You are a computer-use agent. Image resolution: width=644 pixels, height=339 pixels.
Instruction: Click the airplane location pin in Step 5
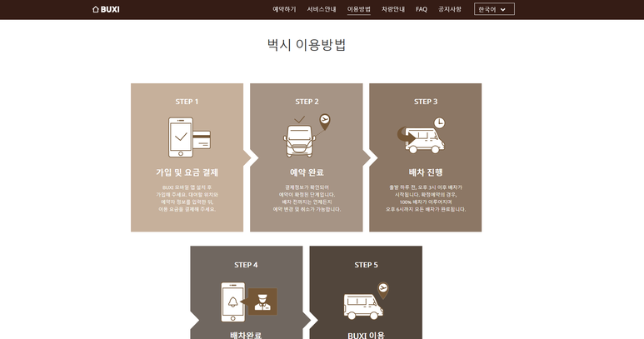pyautogui.click(x=382, y=290)
